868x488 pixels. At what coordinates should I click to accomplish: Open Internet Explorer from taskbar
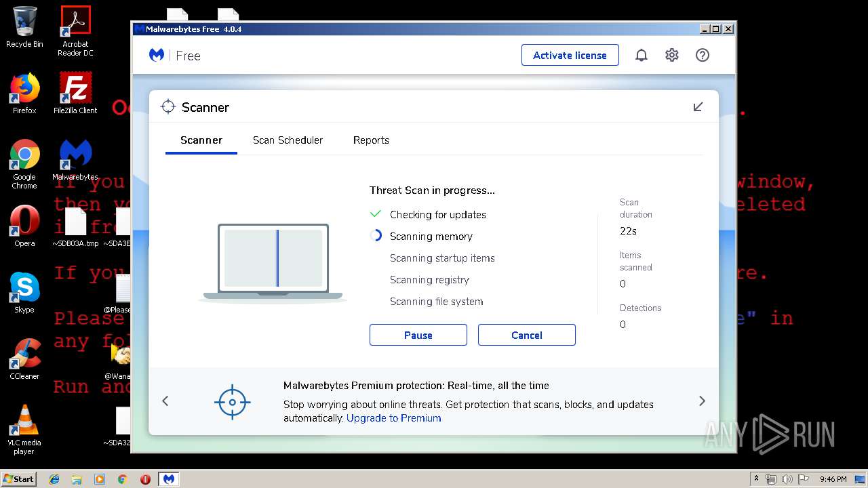click(x=54, y=479)
